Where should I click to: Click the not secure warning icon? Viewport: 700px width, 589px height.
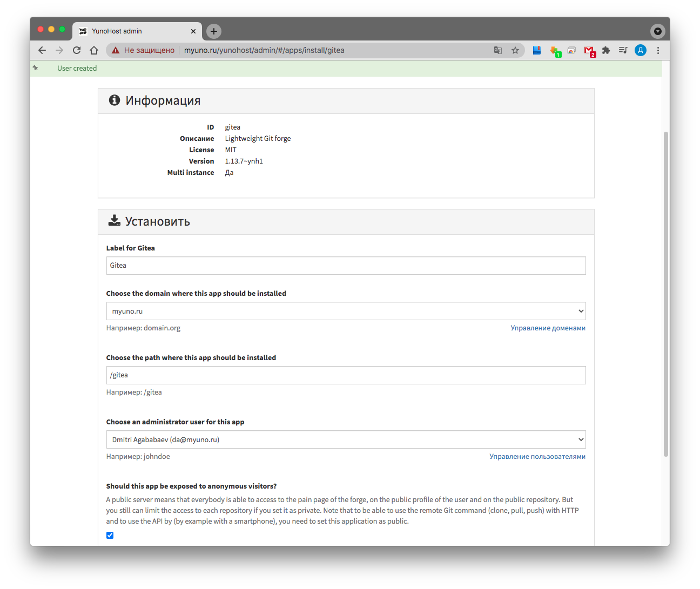pyautogui.click(x=116, y=50)
